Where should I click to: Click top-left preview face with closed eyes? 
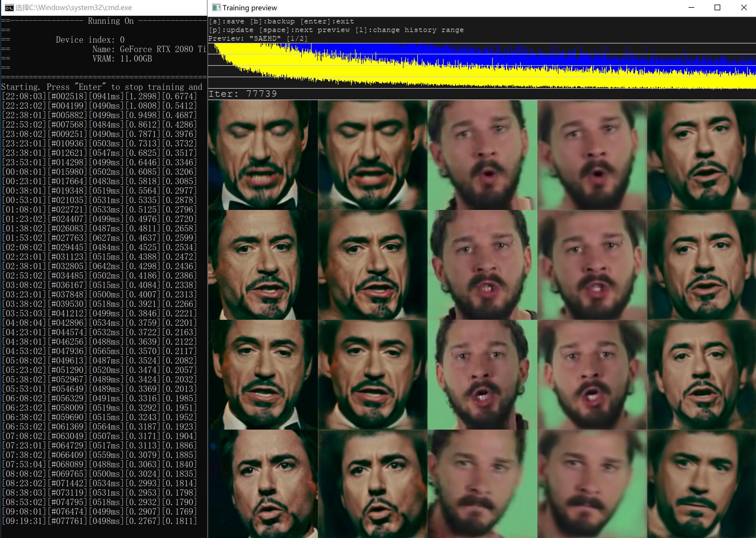[263, 155]
